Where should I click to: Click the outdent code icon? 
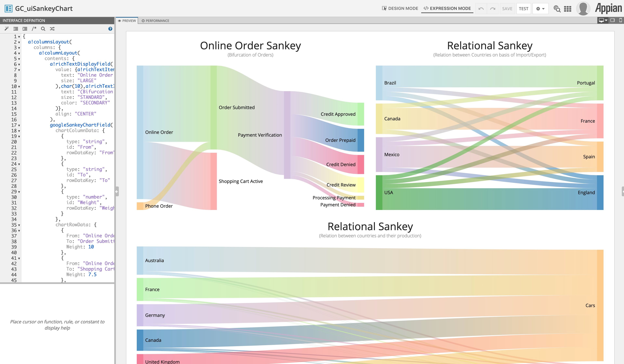pos(16,29)
